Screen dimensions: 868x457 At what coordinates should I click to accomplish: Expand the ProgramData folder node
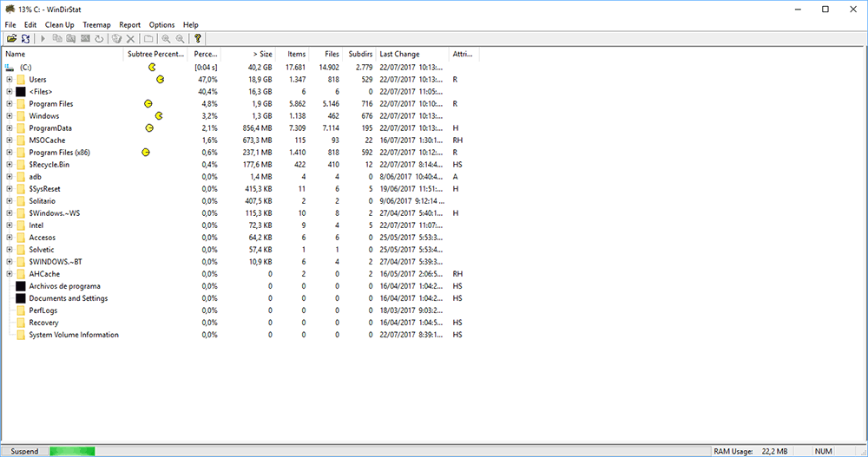10,128
